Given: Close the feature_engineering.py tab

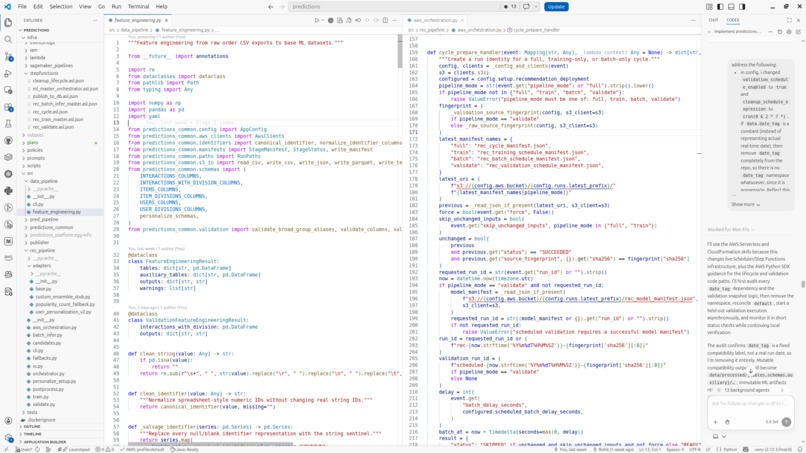Looking at the screenshot, I should (166, 21).
